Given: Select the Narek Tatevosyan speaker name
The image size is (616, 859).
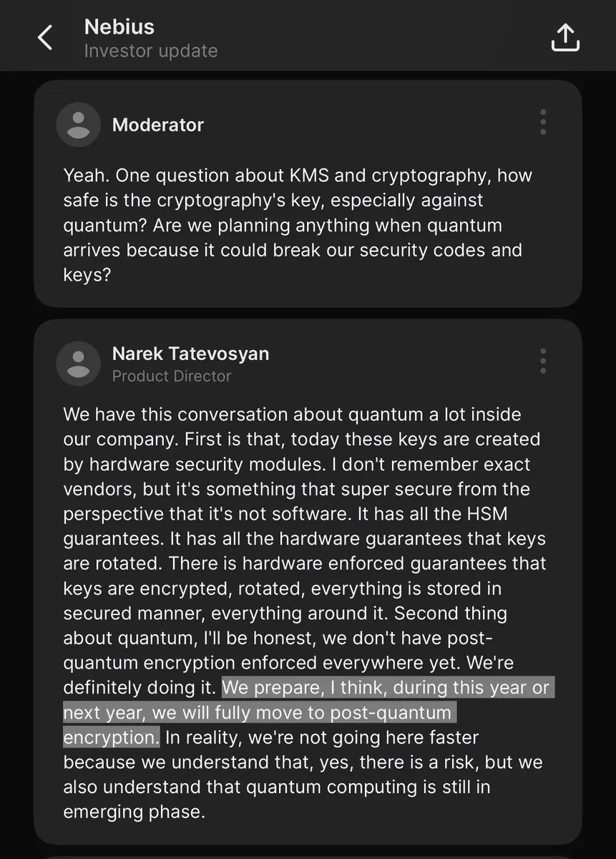Looking at the screenshot, I should pos(191,354).
